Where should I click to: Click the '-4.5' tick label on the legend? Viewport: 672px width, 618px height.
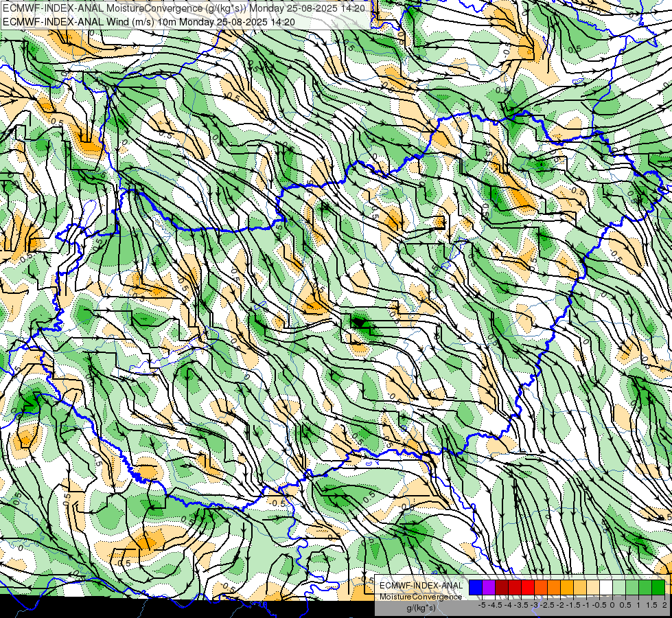click(x=496, y=605)
